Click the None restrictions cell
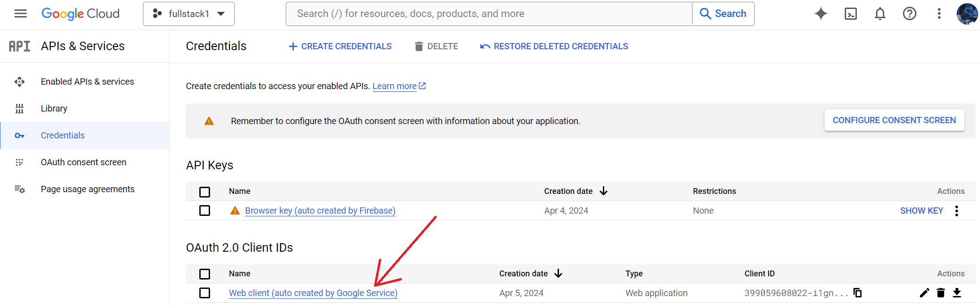This screenshot has height=305, width=980. (x=703, y=210)
